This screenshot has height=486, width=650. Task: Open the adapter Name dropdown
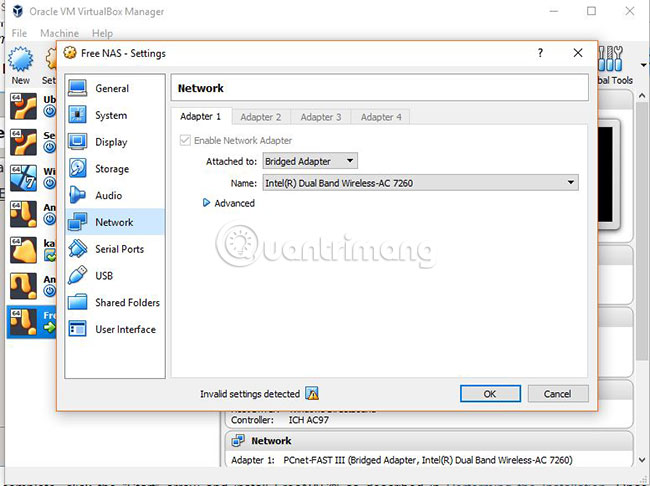pyautogui.click(x=420, y=183)
